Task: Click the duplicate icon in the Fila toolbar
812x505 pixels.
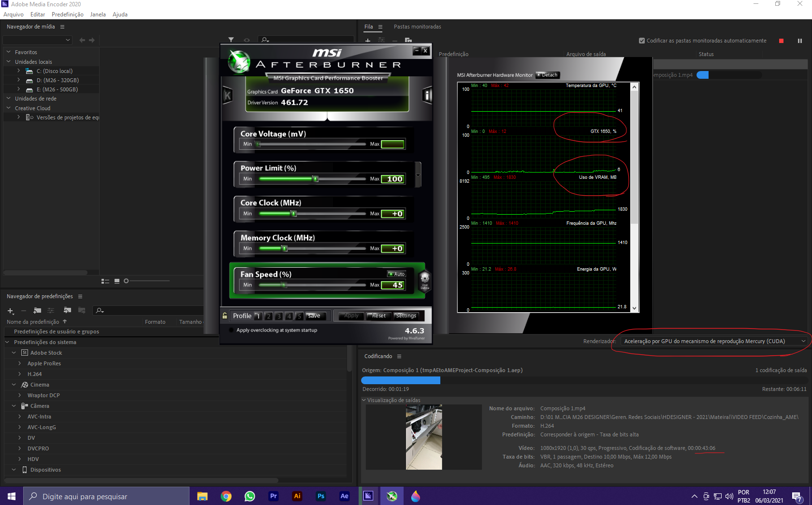Action: click(408, 41)
